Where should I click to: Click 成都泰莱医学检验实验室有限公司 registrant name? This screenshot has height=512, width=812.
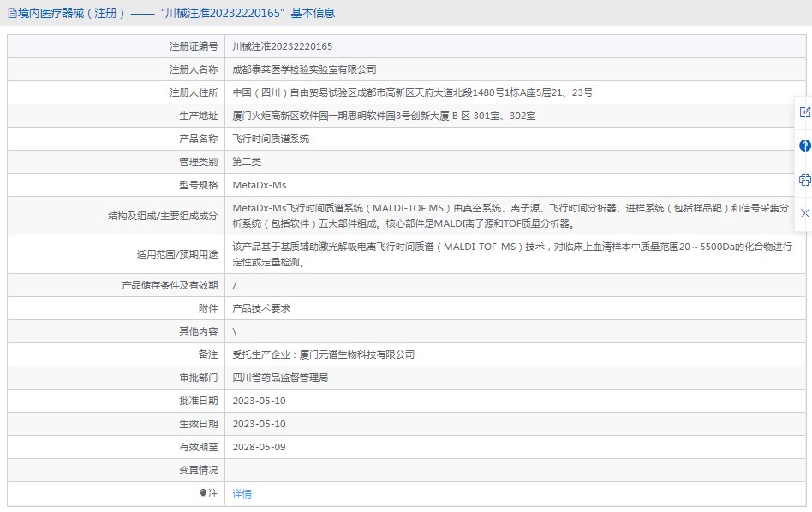[x=305, y=69]
